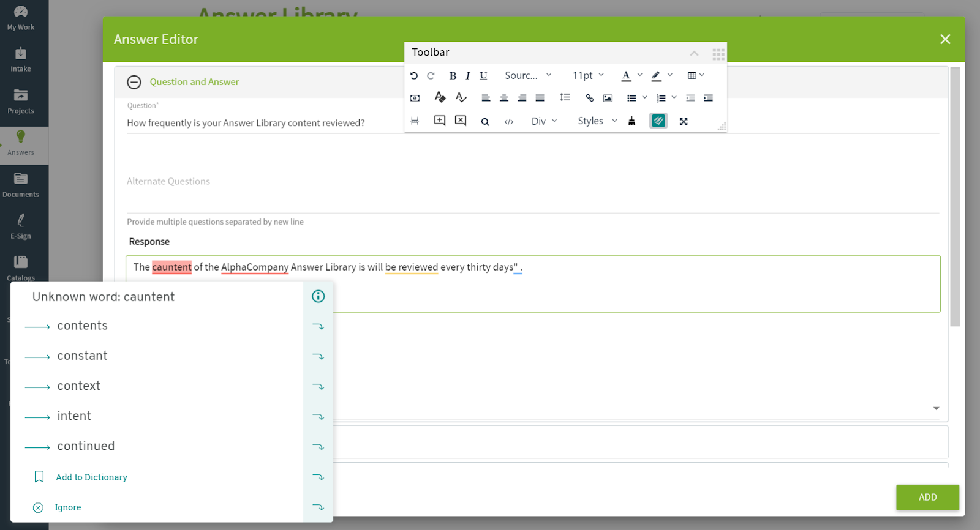Toggle underline formatting
This screenshot has width=980, height=530.
pyautogui.click(x=483, y=75)
